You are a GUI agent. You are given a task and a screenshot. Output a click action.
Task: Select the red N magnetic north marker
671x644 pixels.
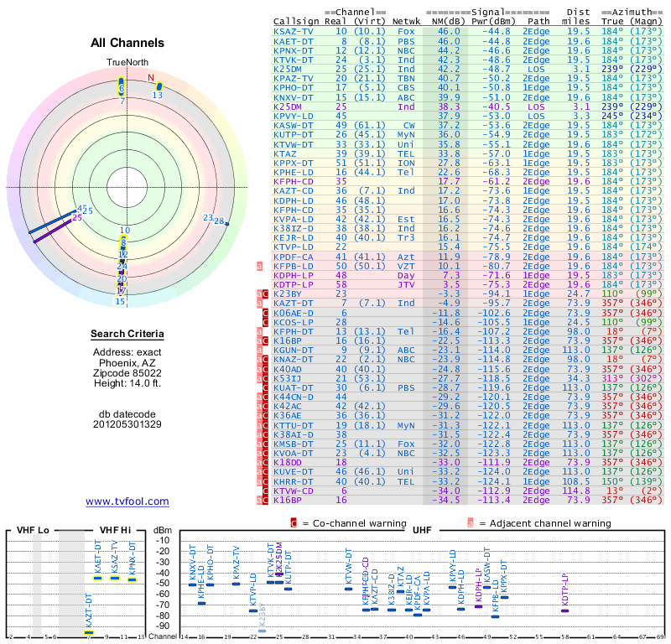pyautogui.click(x=151, y=77)
